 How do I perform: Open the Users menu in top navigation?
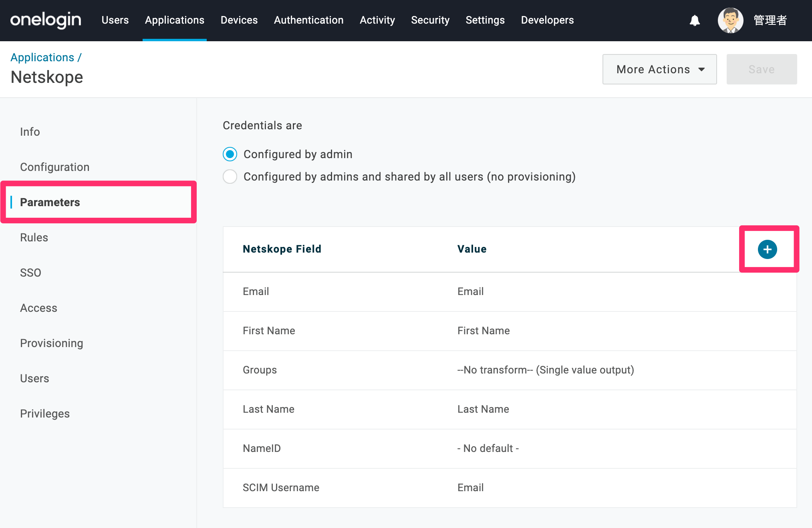pyautogui.click(x=115, y=20)
